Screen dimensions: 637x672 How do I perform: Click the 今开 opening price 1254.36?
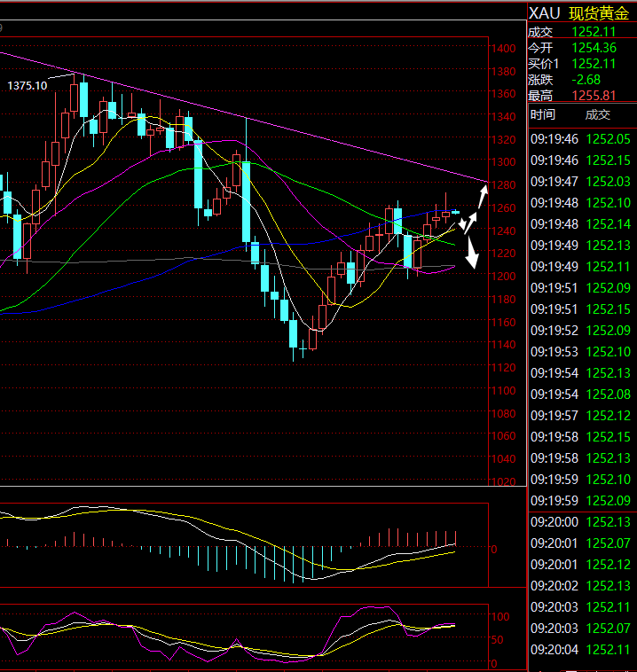[x=594, y=48]
